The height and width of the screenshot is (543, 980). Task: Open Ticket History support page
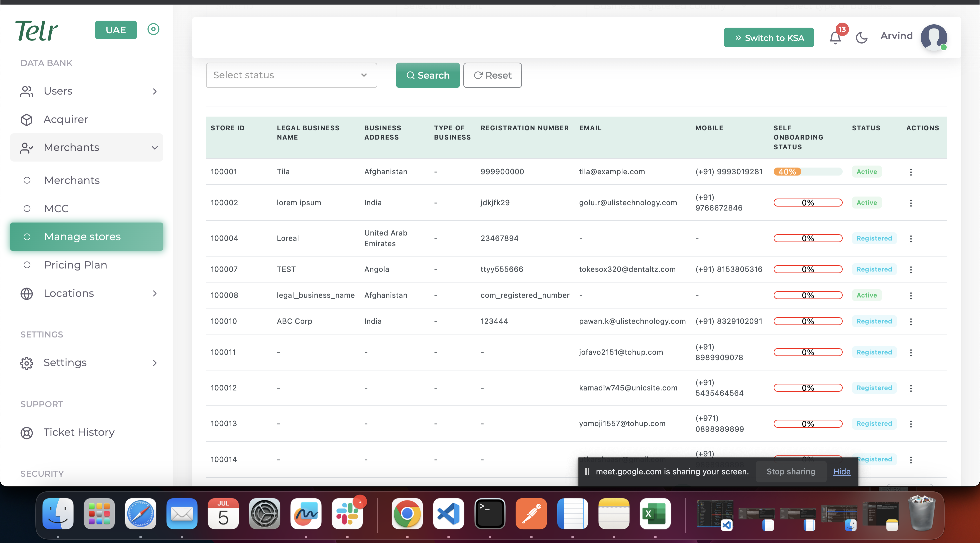click(x=79, y=432)
